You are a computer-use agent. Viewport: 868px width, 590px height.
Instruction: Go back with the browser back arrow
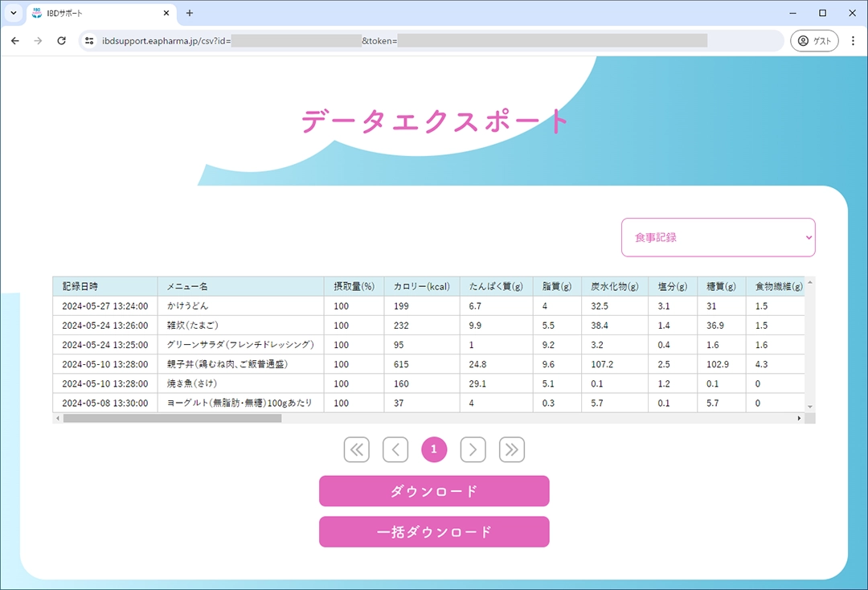[15, 40]
